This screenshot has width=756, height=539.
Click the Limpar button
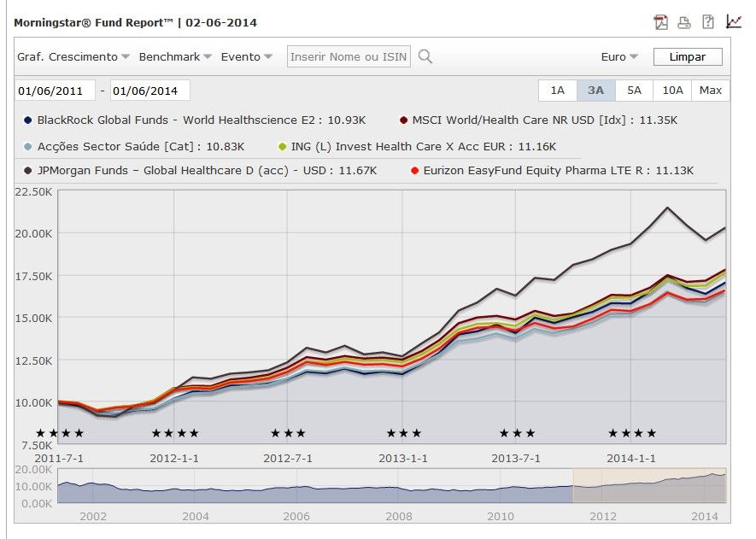point(688,57)
